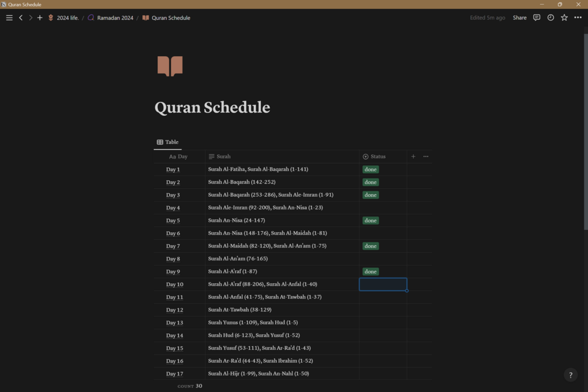Click the page vertical scrollbar

click(586, 131)
